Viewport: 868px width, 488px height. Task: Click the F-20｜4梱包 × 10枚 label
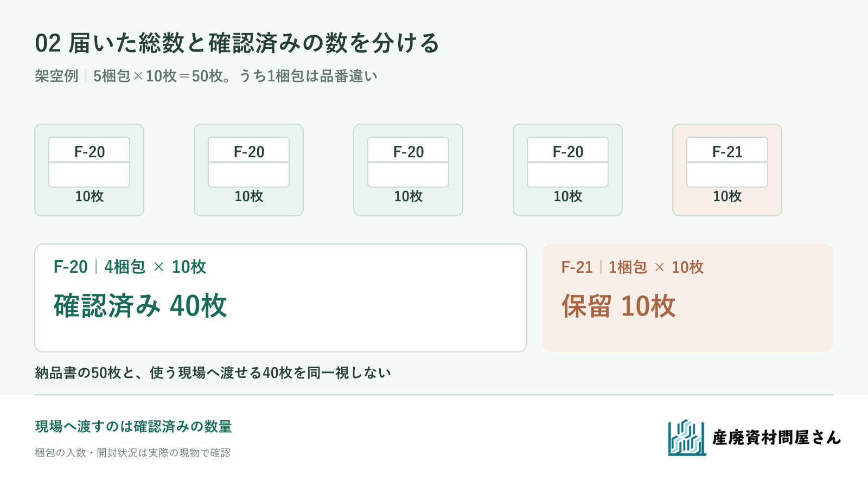pos(130,267)
